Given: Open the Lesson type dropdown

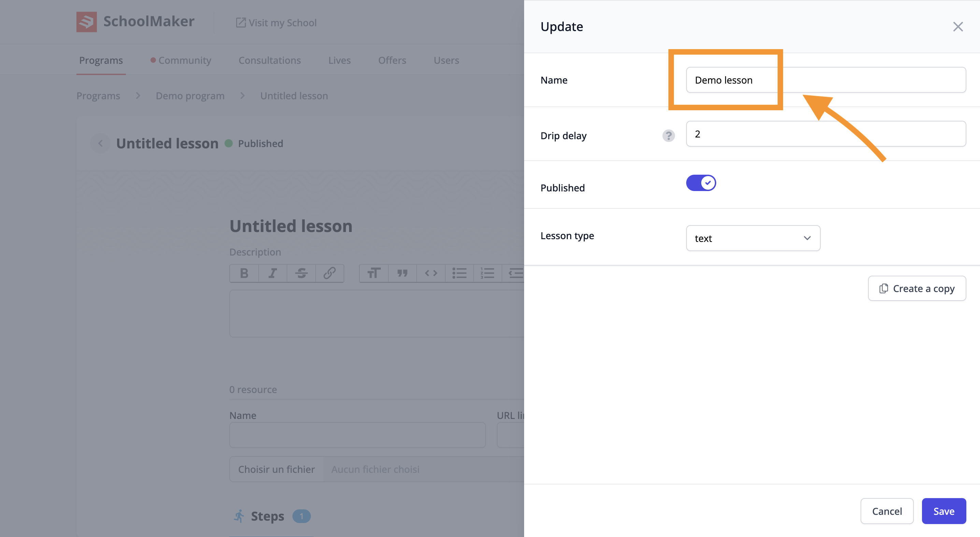Looking at the screenshot, I should 753,238.
